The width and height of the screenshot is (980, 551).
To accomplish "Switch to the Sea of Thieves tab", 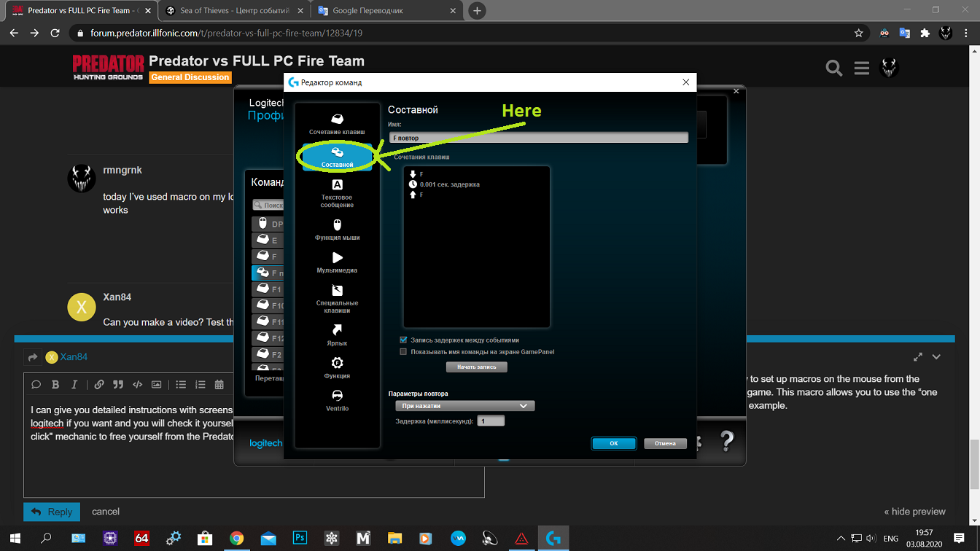I will (x=233, y=11).
